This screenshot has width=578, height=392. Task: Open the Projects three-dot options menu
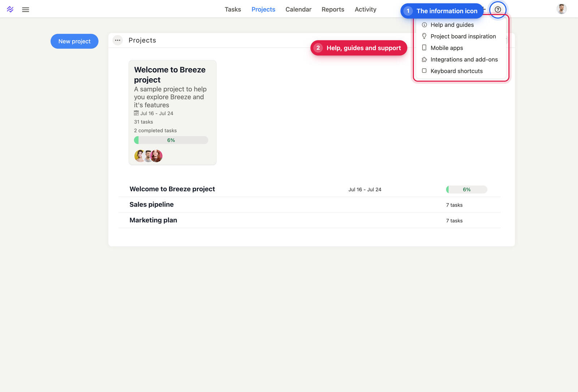(x=118, y=40)
